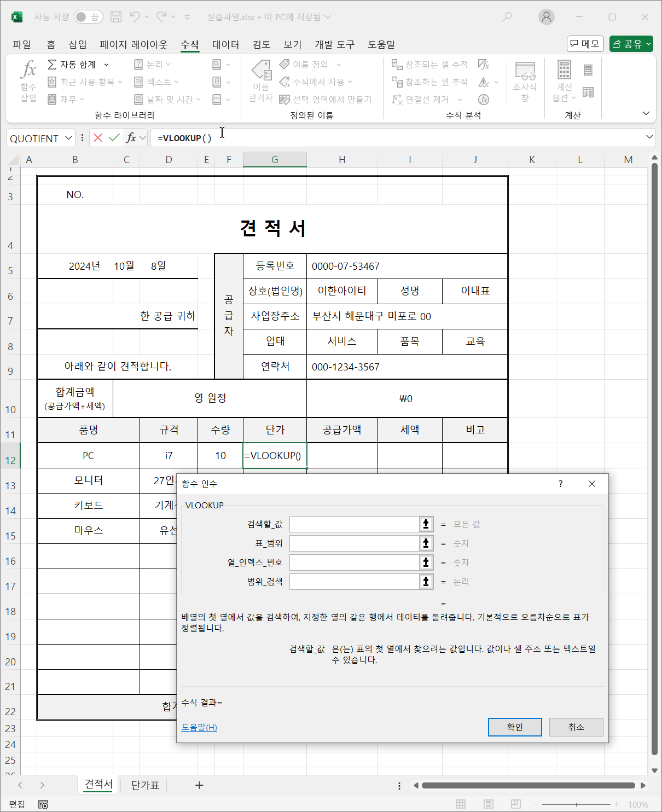Select cell G12 containing =VLOOKUP()
The image size is (662, 812).
[275, 455]
